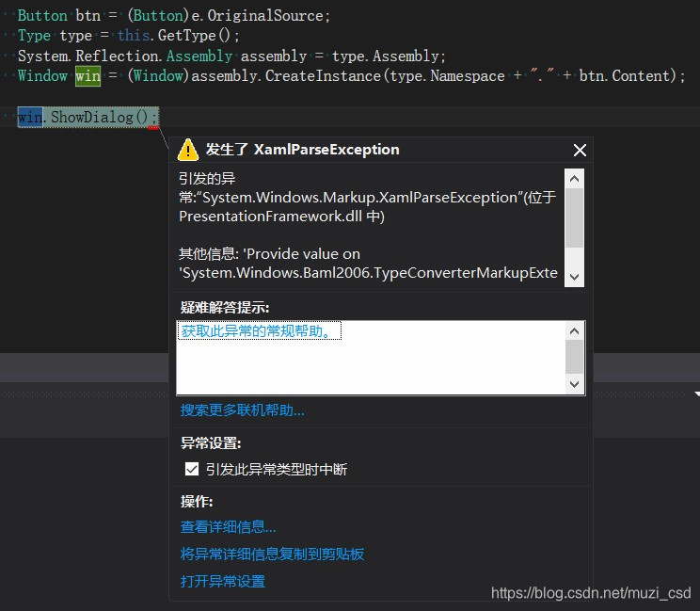
Task: Click down arrow of exception message scrollbar
Action: [x=575, y=277]
